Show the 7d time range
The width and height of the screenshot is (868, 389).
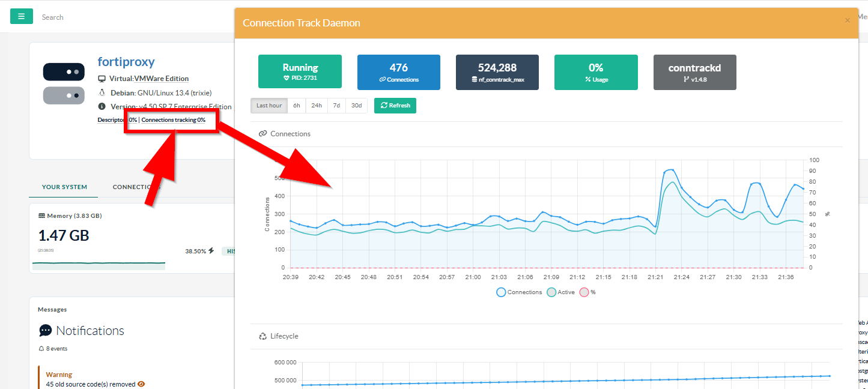pyautogui.click(x=336, y=106)
